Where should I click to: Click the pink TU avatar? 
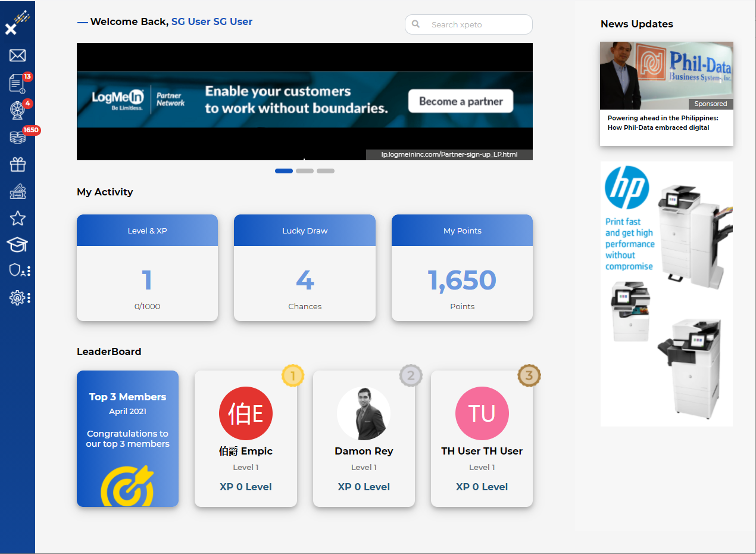point(482,413)
